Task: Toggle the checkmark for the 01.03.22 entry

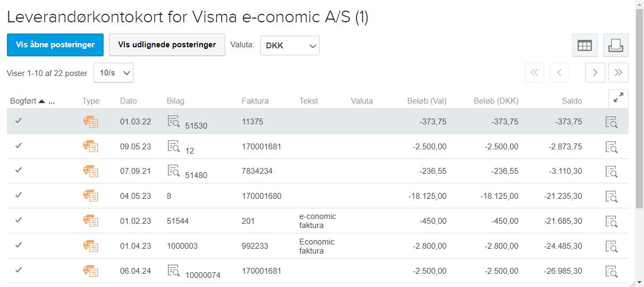Action: [19, 121]
